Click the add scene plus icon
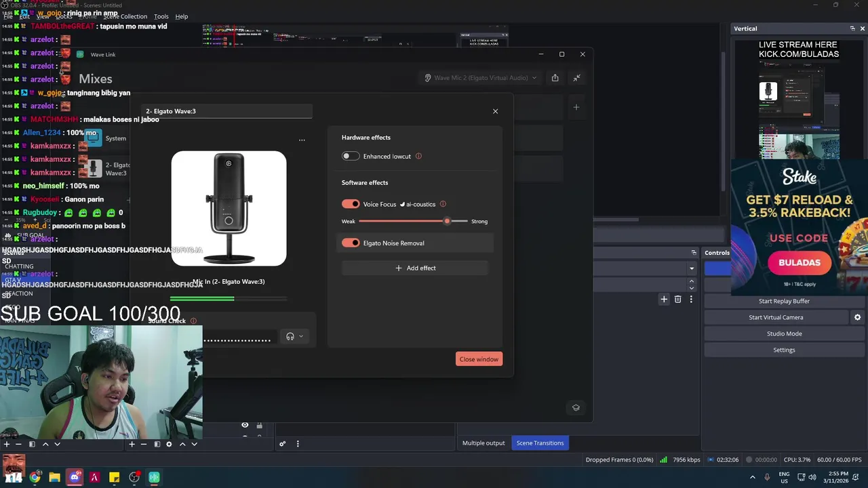This screenshot has height=488, width=868. click(x=6, y=444)
